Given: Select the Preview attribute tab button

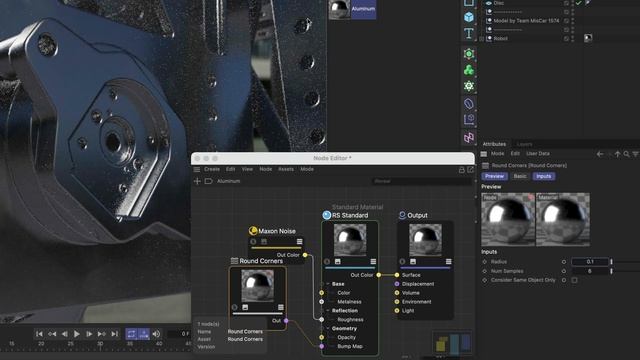Looking at the screenshot, I should pyautogui.click(x=494, y=176).
